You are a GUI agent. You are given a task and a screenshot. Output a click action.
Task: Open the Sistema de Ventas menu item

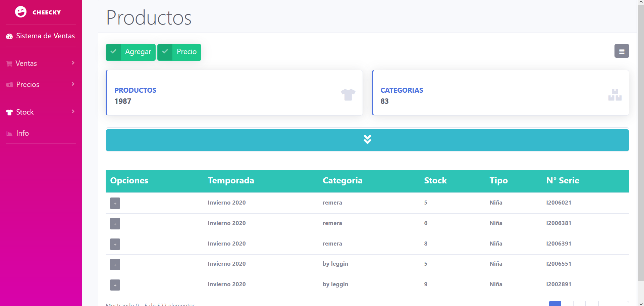[45, 35]
